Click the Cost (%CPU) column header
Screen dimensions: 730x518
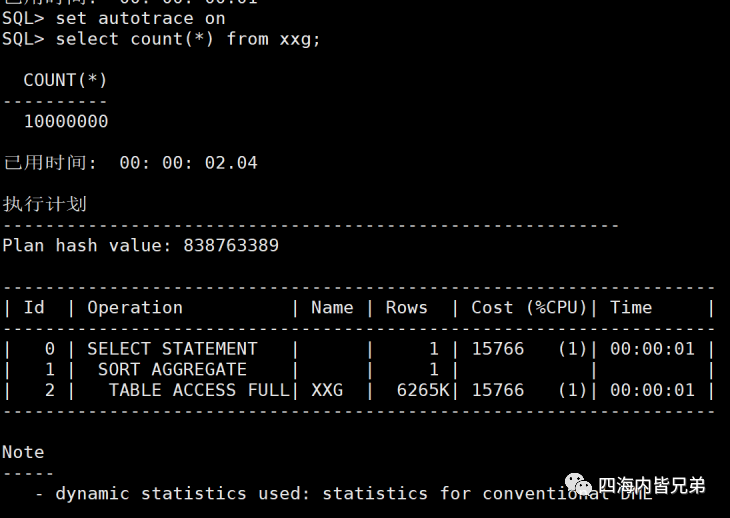pos(529,308)
